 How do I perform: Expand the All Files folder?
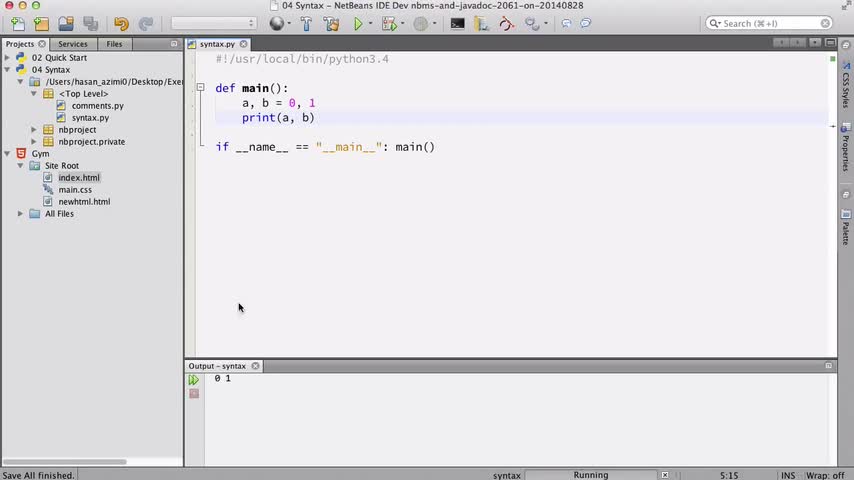(20, 214)
